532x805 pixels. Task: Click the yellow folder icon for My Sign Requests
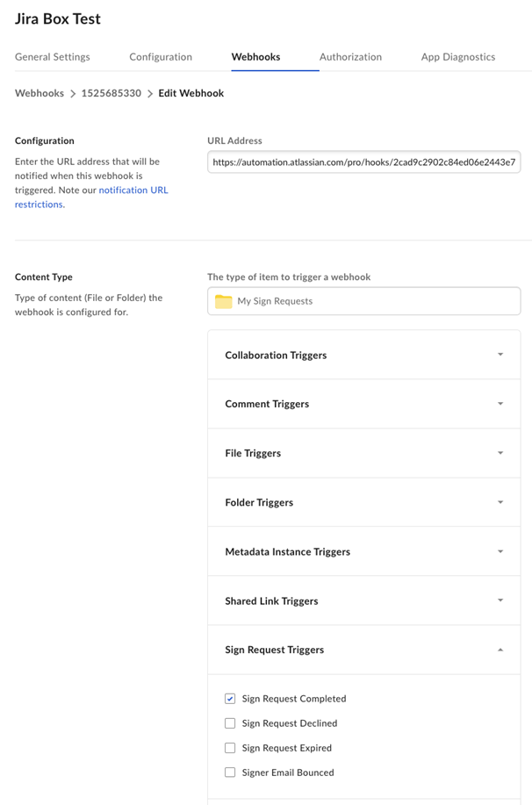[x=223, y=301]
